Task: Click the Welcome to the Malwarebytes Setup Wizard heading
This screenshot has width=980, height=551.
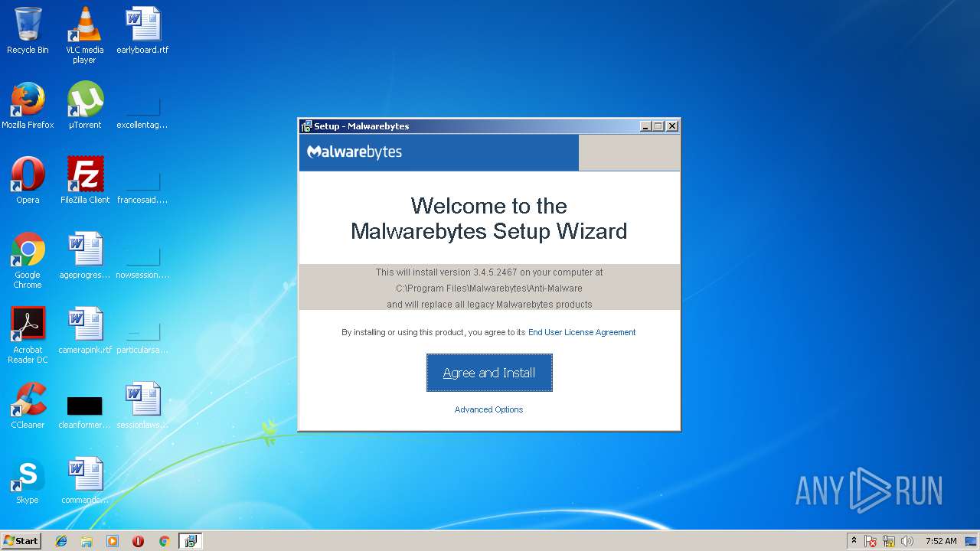Action: [488, 218]
